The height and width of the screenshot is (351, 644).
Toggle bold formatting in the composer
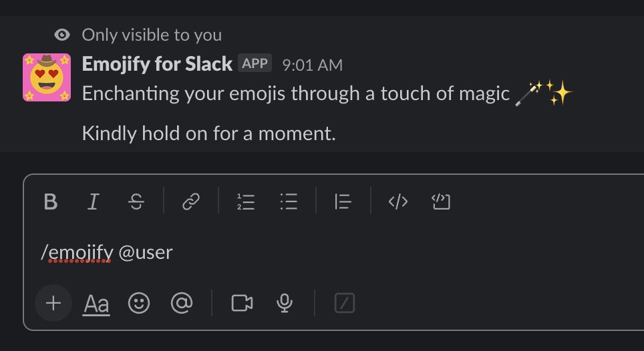click(51, 202)
